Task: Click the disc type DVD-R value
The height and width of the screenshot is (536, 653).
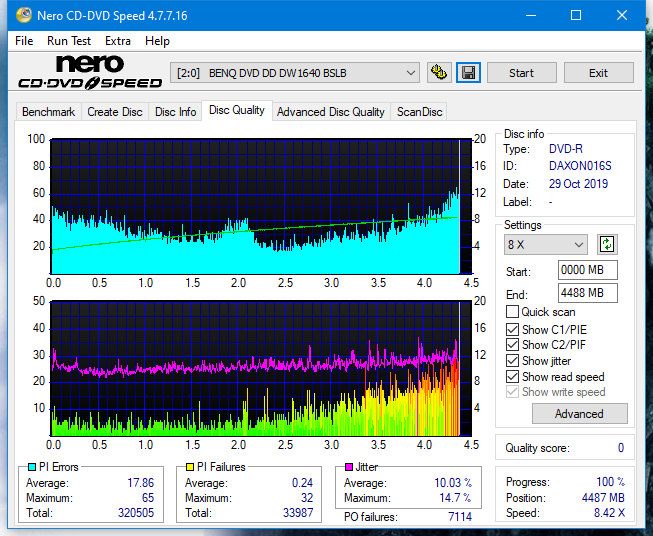Action: (x=566, y=149)
